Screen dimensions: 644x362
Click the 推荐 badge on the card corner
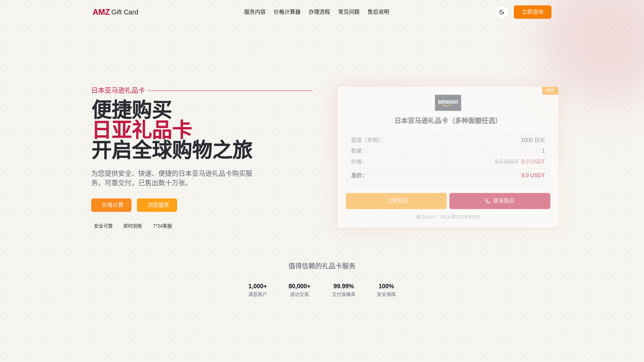(550, 91)
